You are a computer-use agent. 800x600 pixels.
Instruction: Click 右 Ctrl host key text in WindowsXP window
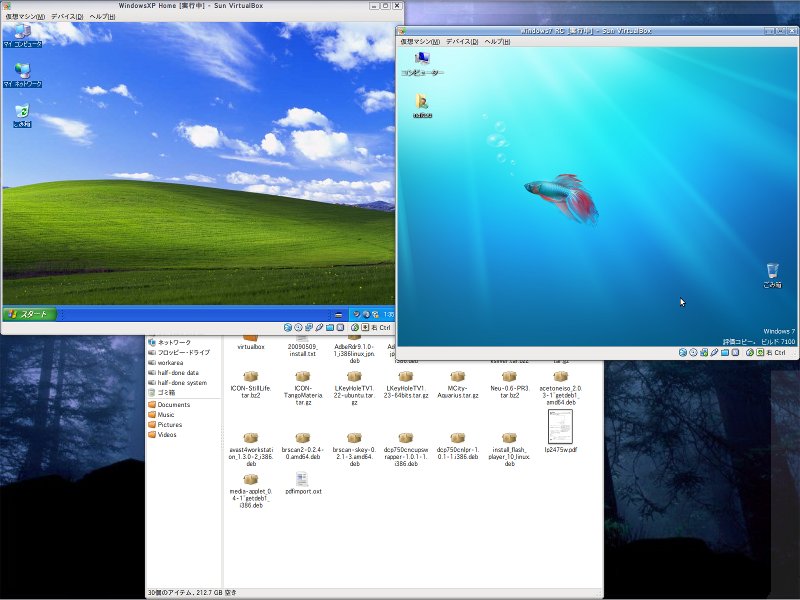[382, 328]
